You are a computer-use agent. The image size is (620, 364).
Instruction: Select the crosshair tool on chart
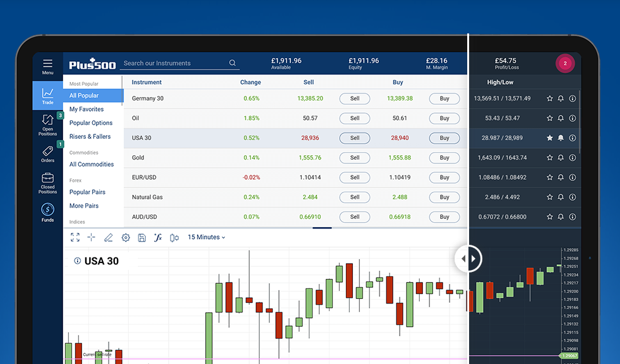tap(92, 237)
